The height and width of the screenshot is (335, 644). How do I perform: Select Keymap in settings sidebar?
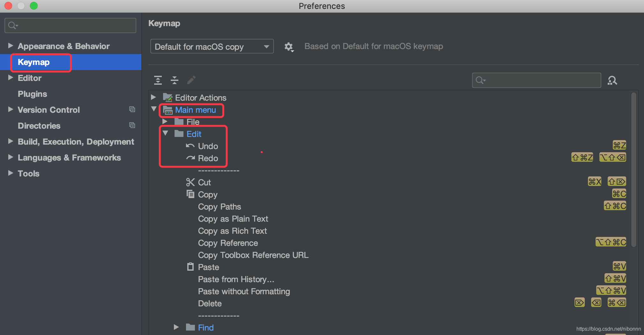pyautogui.click(x=71, y=62)
